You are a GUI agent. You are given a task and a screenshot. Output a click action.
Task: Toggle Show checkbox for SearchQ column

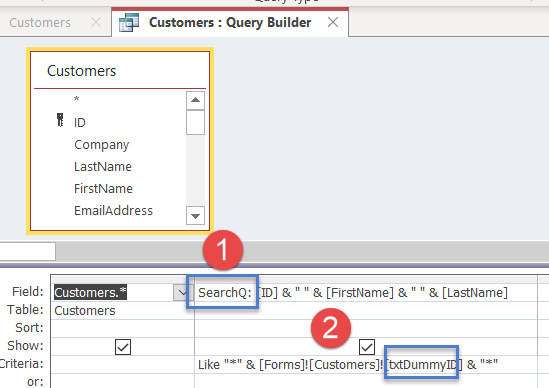pos(367,347)
